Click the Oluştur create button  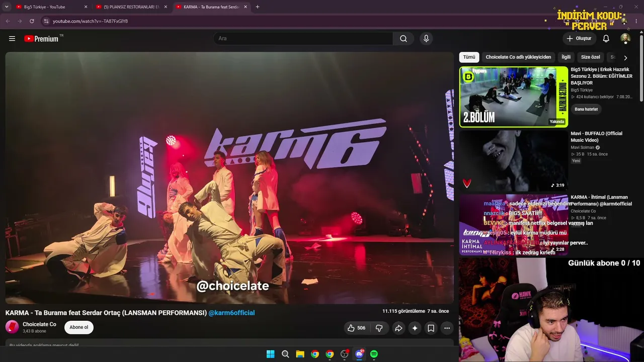tap(579, 39)
